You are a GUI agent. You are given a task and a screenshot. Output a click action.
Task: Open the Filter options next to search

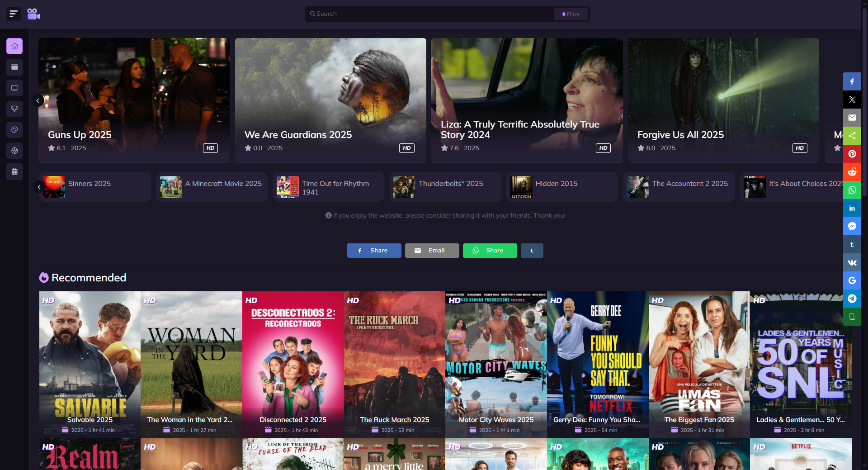(x=571, y=14)
